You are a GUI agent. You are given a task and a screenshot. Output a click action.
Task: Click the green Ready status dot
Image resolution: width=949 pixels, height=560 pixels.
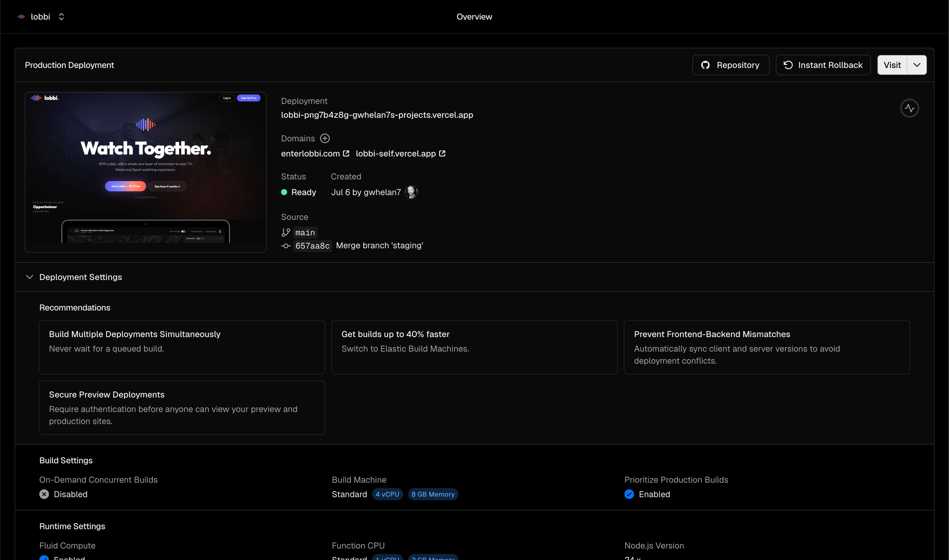284,192
